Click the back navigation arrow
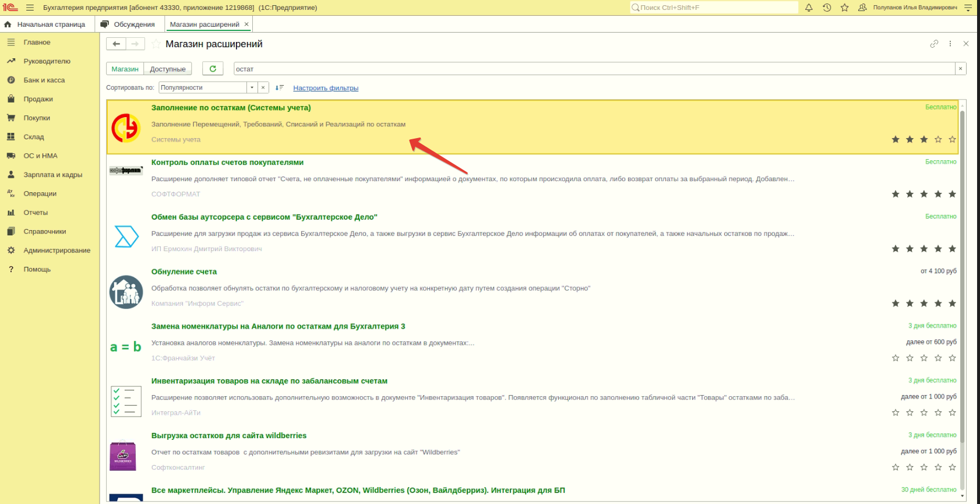The width and height of the screenshot is (980, 504). (x=116, y=44)
